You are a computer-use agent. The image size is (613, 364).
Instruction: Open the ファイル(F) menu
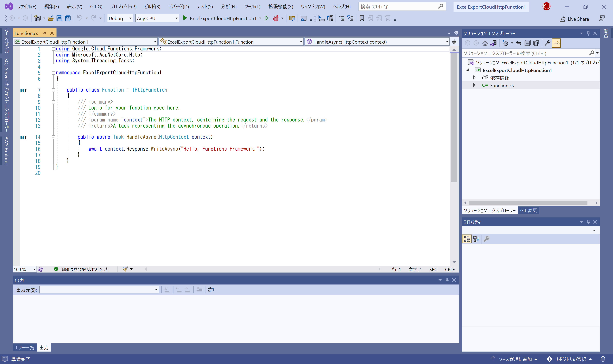pyautogui.click(x=27, y=7)
